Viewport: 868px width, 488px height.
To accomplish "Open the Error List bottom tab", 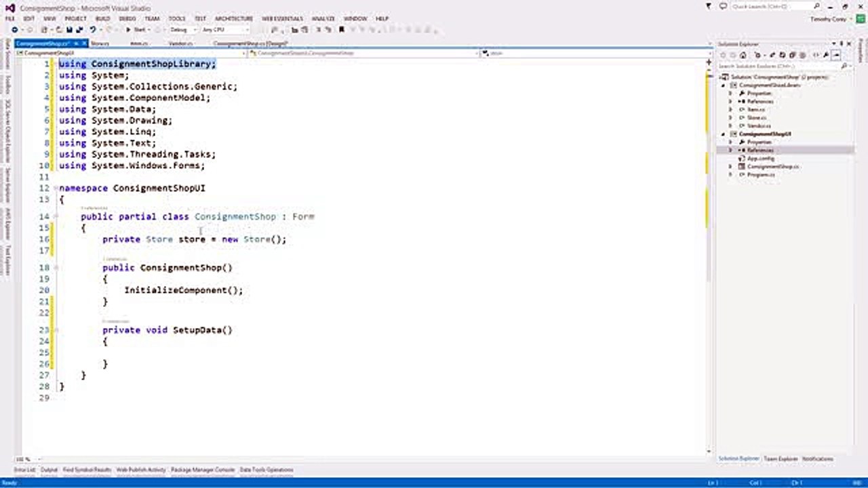I will (x=25, y=469).
